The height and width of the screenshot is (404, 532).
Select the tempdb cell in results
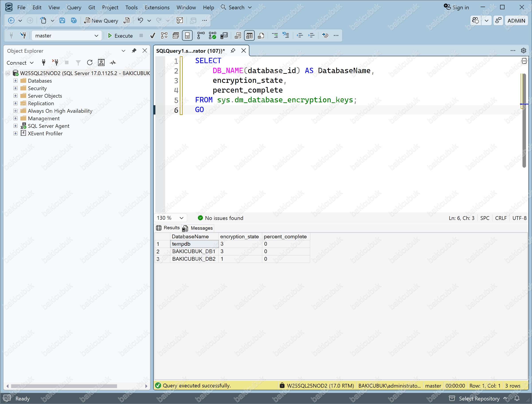[194, 244]
